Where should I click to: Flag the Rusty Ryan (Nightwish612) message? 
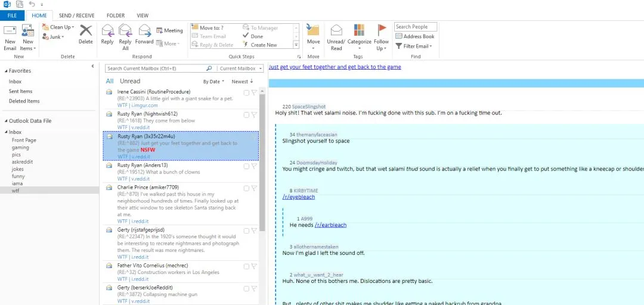click(254, 115)
